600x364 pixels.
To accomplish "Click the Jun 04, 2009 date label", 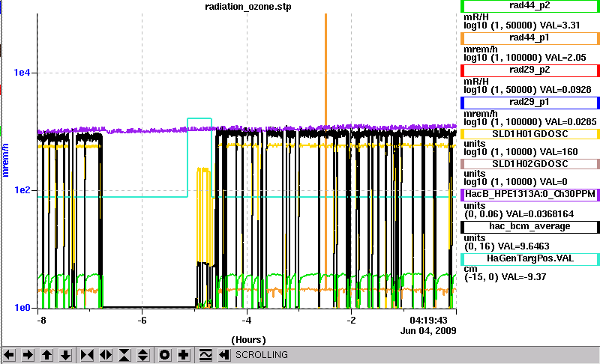I will [x=428, y=331].
